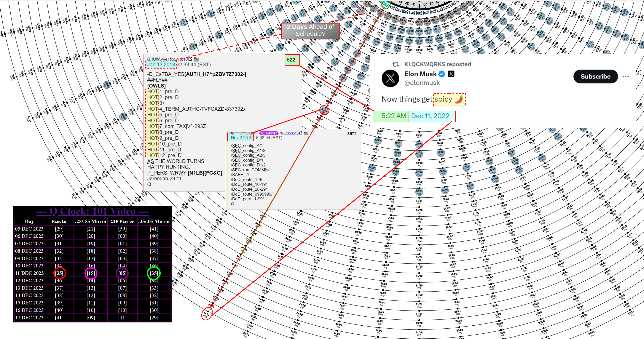Click the Elon Musk display name
Viewport: 644px width, 339px height.
coord(420,74)
